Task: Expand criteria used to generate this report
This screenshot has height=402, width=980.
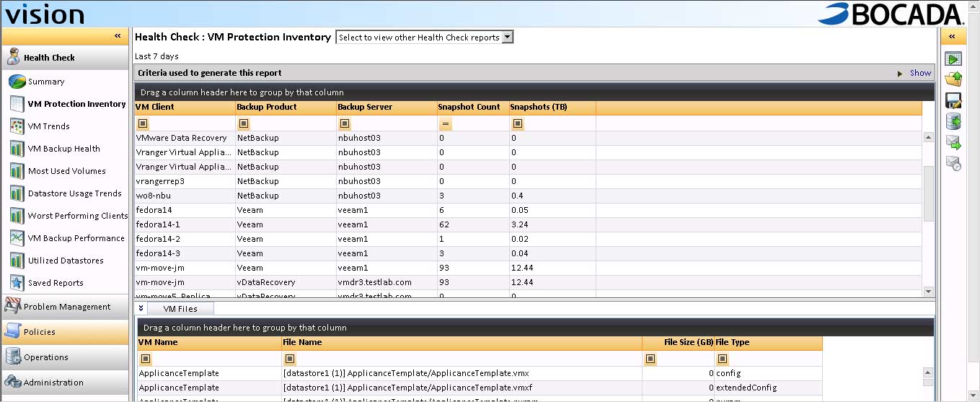Action: (x=900, y=74)
